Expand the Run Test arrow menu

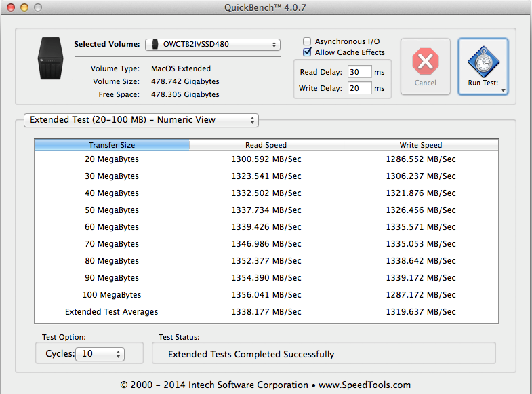tap(504, 89)
